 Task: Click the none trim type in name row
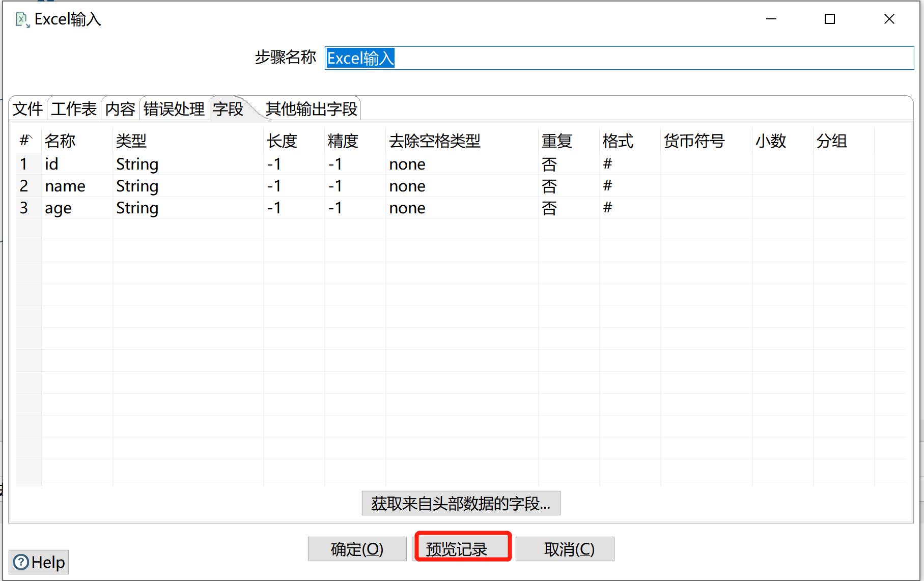[x=462, y=186]
